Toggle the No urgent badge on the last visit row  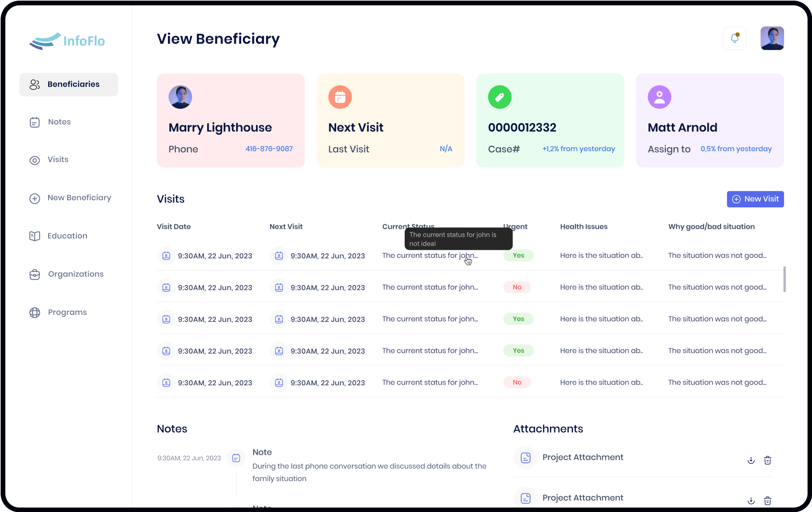(x=517, y=382)
